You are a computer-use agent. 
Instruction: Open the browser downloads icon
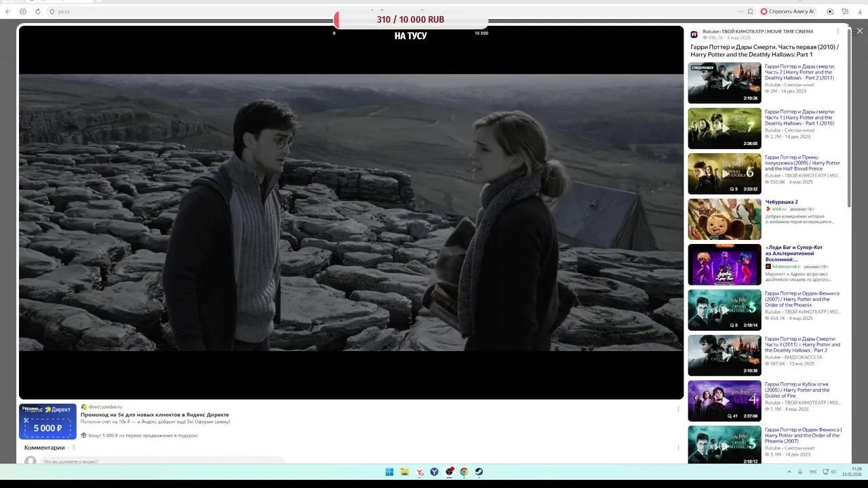click(860, 12)
